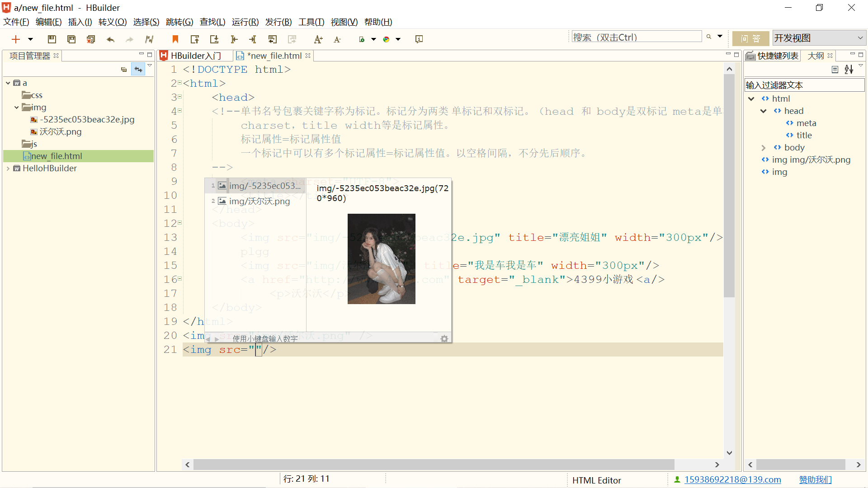Click the Save file toolbar icon
Viewport: 868px width, 488px height.
pyautogui.click(x=52, y=39)
